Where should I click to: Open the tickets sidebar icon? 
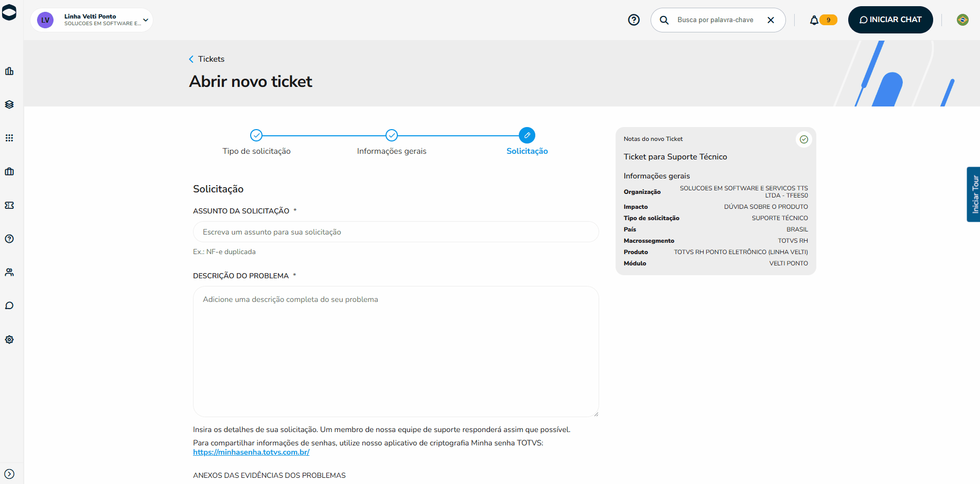pos(9,205)
